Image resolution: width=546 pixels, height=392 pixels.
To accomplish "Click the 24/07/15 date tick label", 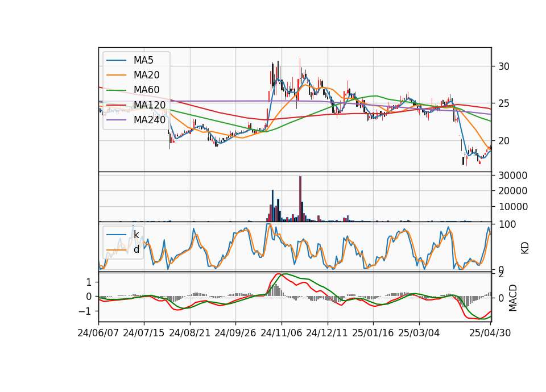I will 144,333.
